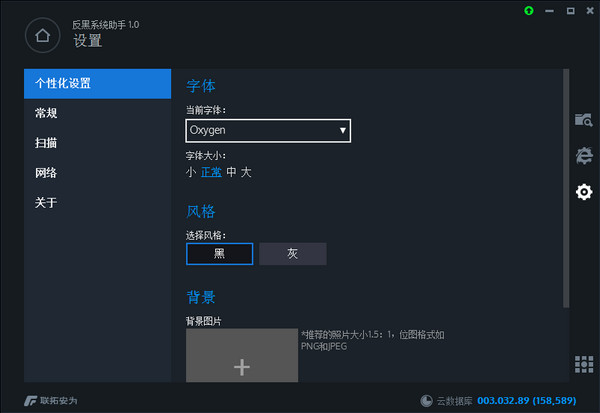Select the 灰 style button
Screen dimensions: 600x413
(292, 254)
